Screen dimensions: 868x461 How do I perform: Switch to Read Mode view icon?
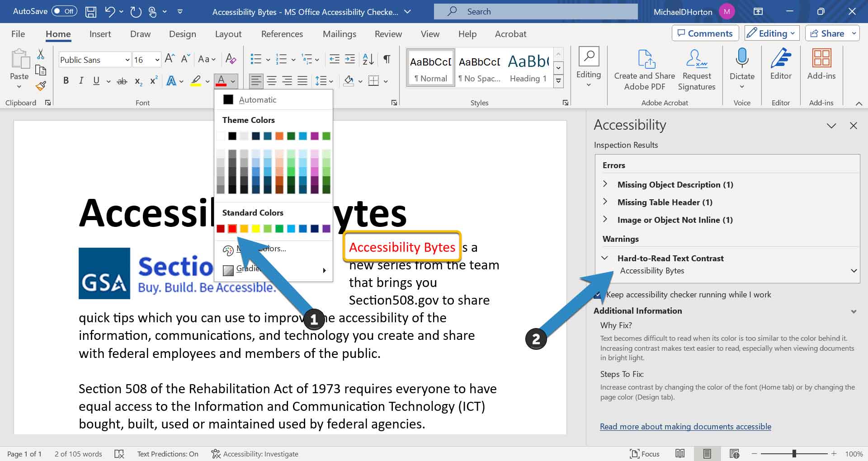[680, 454]
